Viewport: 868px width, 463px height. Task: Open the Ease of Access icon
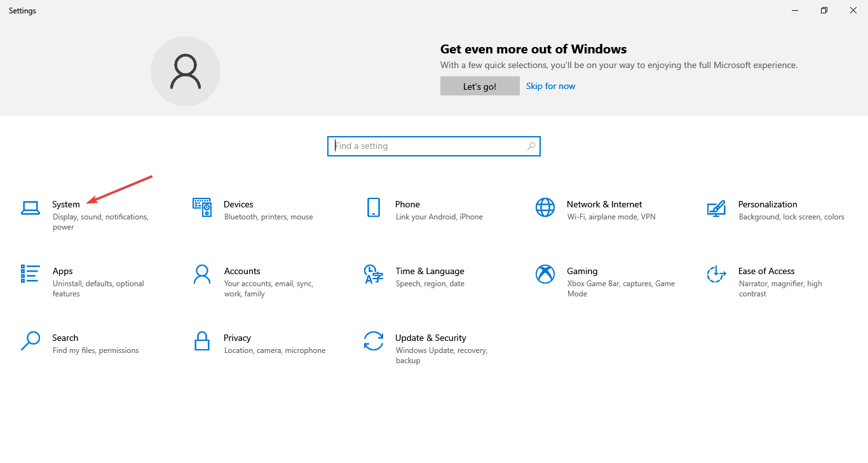[x=716, y=274]
